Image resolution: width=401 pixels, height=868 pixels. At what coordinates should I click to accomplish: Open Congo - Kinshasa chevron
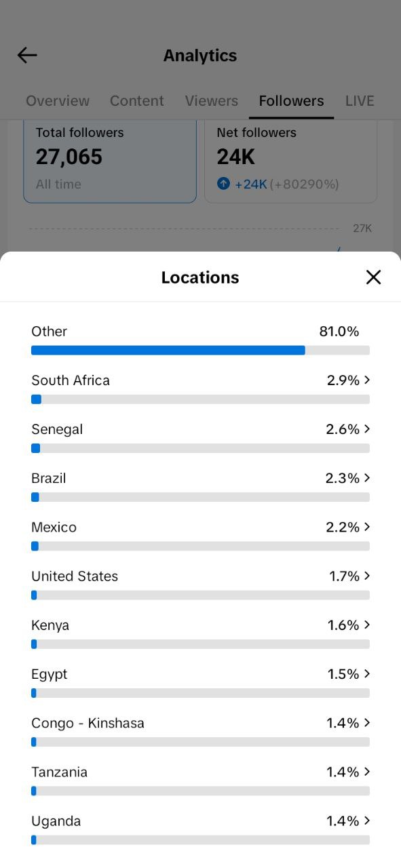(367, 722)
